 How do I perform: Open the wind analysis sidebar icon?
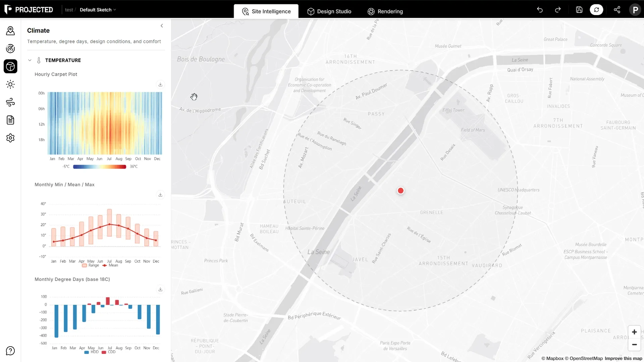pyautogui.click(x=10, y=102)
